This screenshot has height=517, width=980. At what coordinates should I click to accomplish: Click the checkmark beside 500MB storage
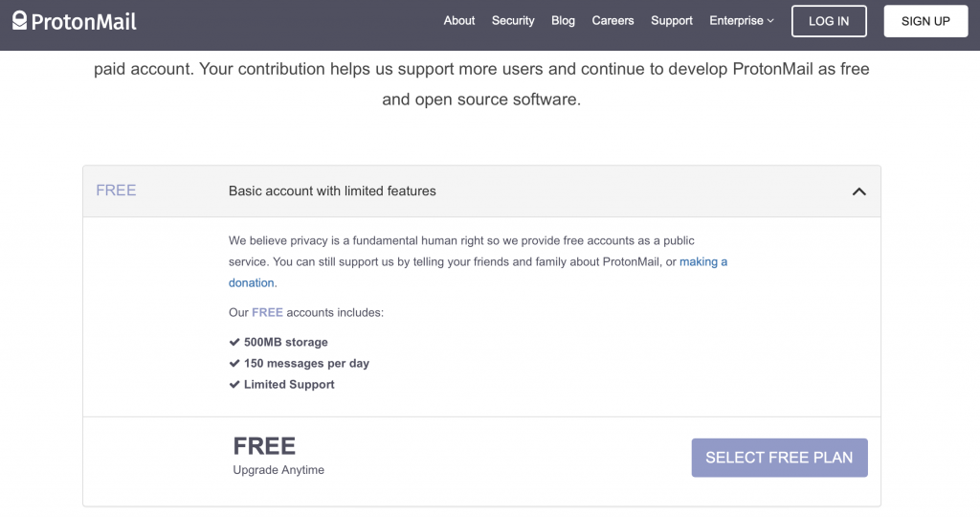pyautogui.click(x=234, y=342)
